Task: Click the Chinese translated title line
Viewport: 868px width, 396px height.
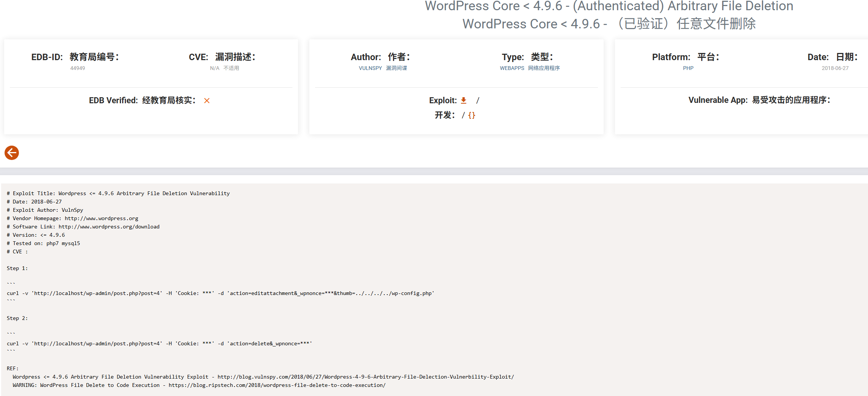Action: tap(609, 24)
